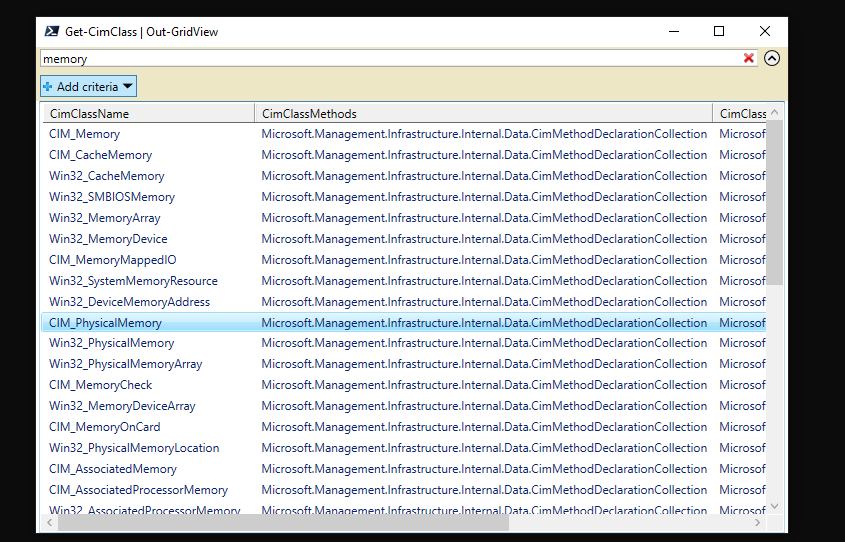Select the CIM_PhysicalMemory row
Image resolution: width=845 pixels, height=542 pixels.
click(x=105, y=323)
